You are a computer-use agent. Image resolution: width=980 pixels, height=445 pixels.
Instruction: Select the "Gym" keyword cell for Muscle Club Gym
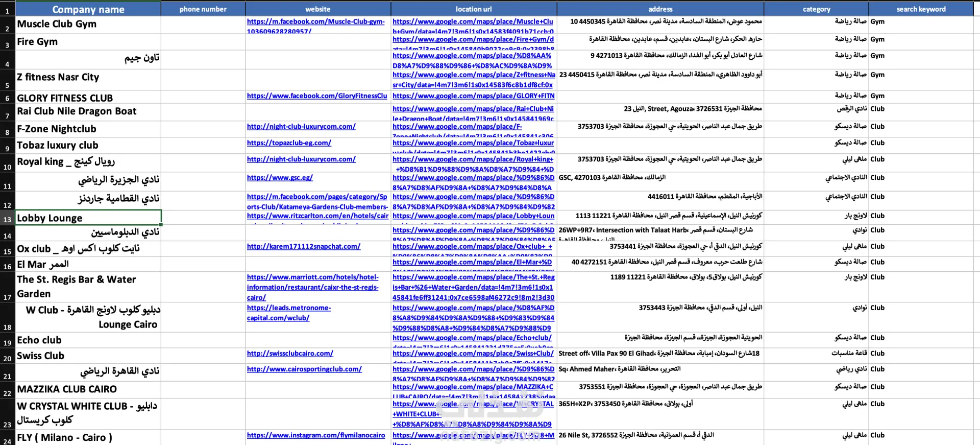click(921, 25)
